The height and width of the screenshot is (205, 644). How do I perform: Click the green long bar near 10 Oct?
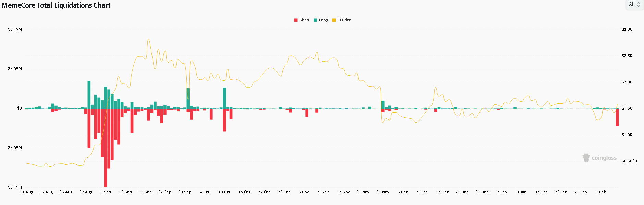coord(224,98)
